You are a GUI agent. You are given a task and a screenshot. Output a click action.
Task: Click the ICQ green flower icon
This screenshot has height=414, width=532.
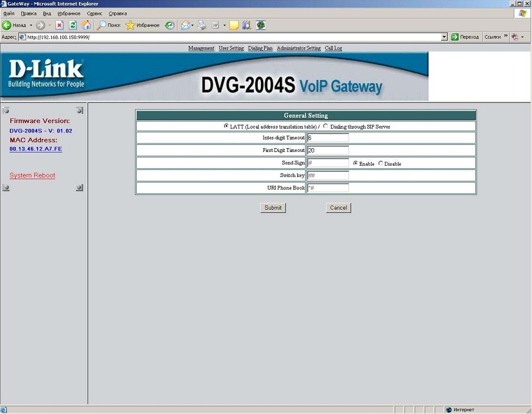click(261, 25)
